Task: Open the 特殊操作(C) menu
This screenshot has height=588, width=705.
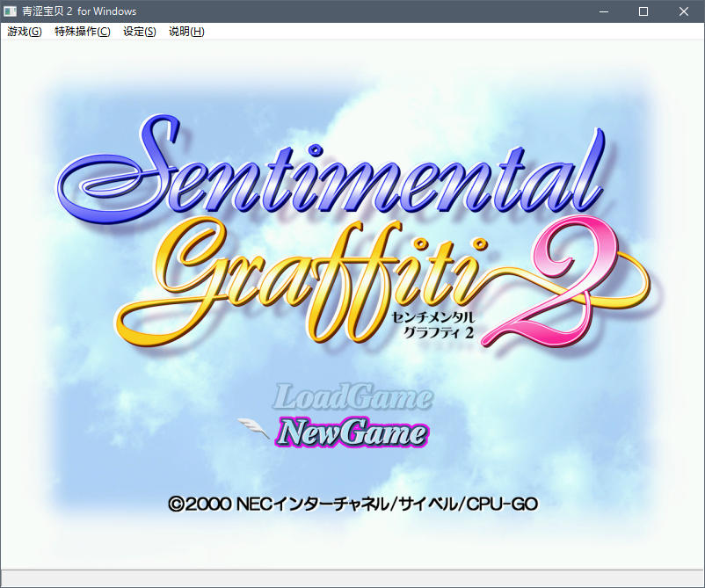Action: [x=83, y=32]
